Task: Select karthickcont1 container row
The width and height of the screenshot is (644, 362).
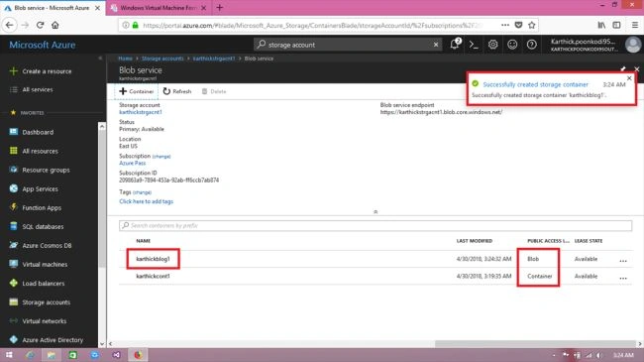Action: [376, 276]
